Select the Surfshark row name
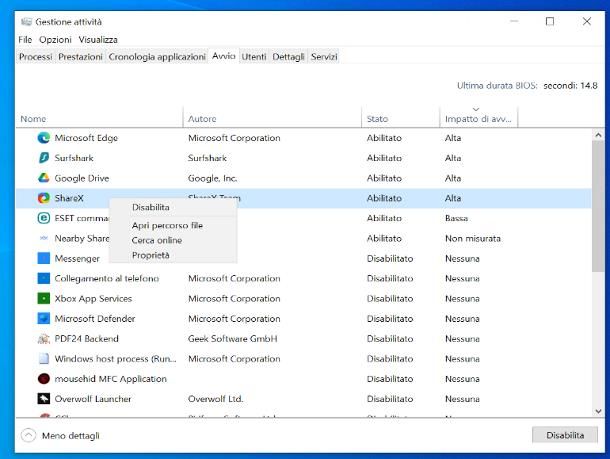The image size is (610, 459). click(x=74, y=158)
